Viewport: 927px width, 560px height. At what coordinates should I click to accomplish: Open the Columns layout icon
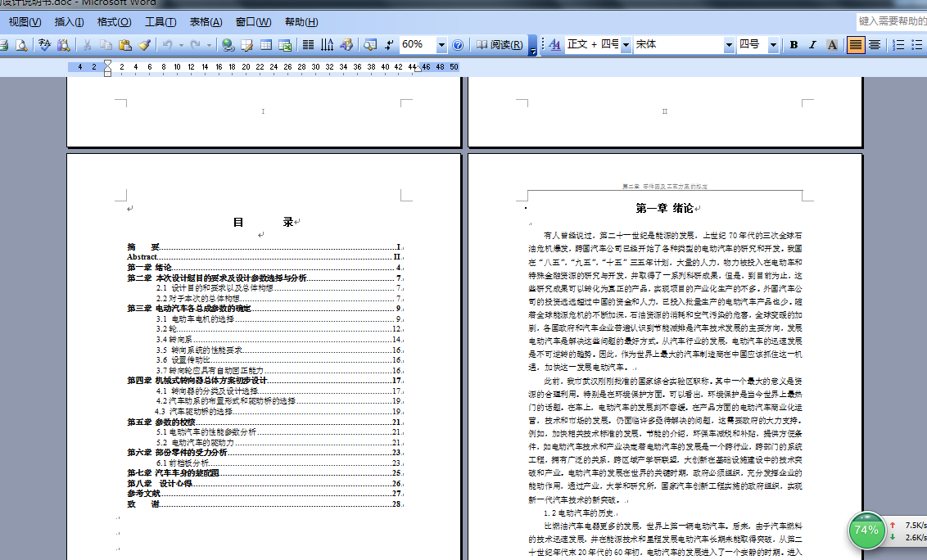(x=308, y=45)
